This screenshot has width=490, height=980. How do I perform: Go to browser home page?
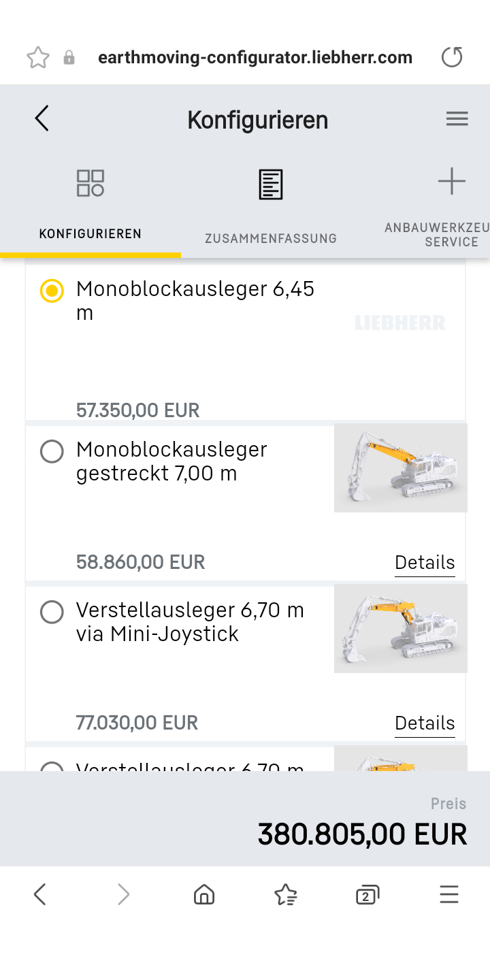click(x=203, y=894)
